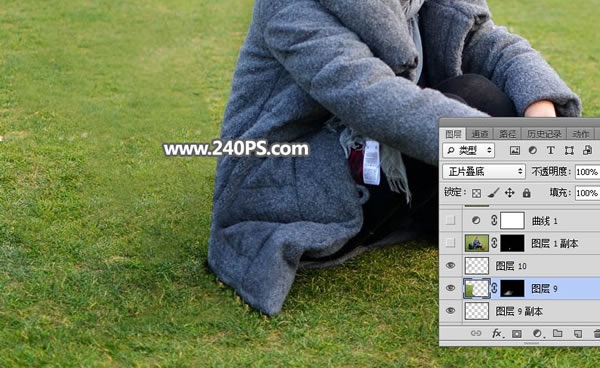The image size is (600, 368).
Task: Click the lock all padlock icon
Action: coord(527,193)
